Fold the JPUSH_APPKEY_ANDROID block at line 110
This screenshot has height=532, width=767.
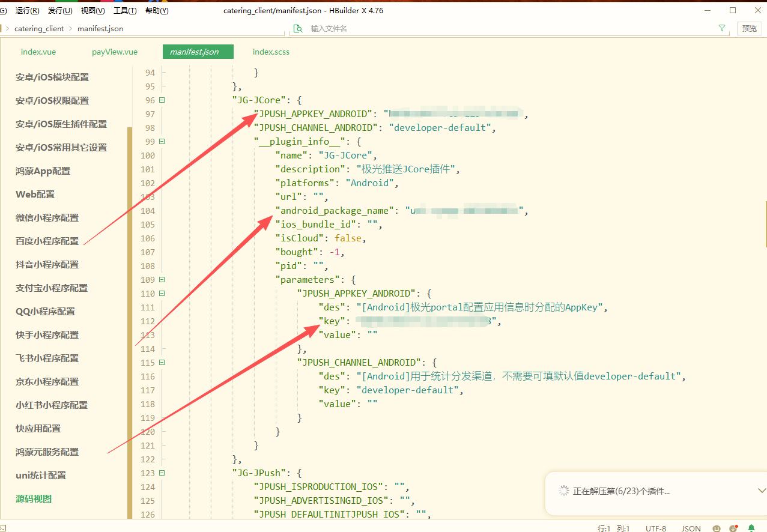(162, 294)
